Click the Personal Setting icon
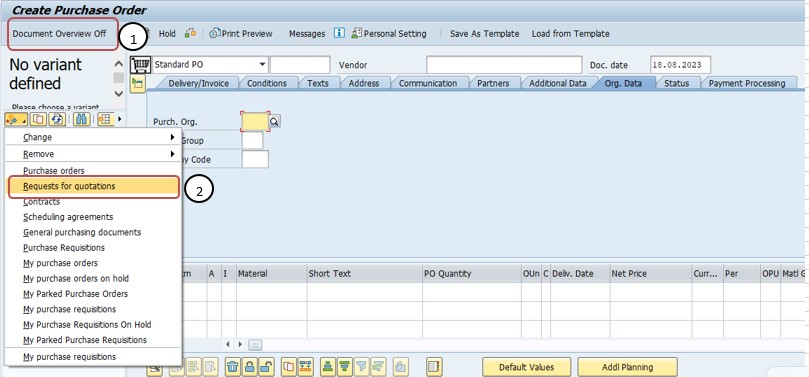The image size is (809, 377). (357, 34)
